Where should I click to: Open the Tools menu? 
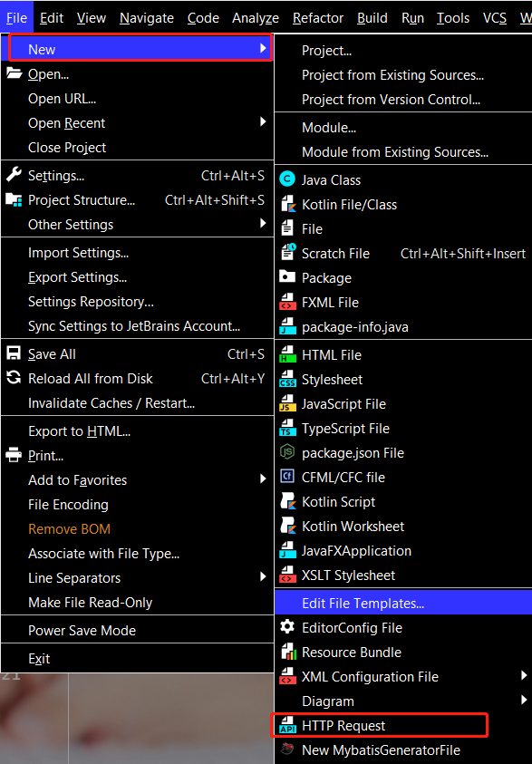pos(453,18)
